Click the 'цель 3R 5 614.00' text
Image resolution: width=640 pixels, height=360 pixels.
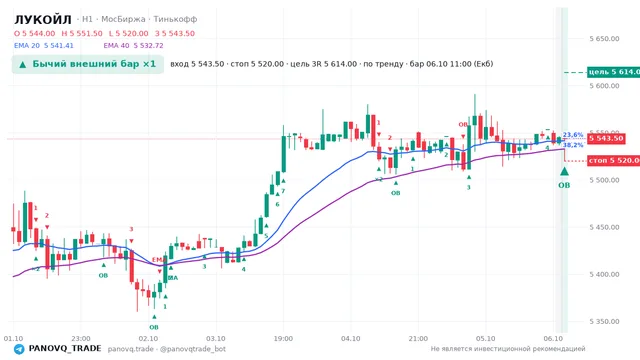pyautogui.click(x=323, y=64)
